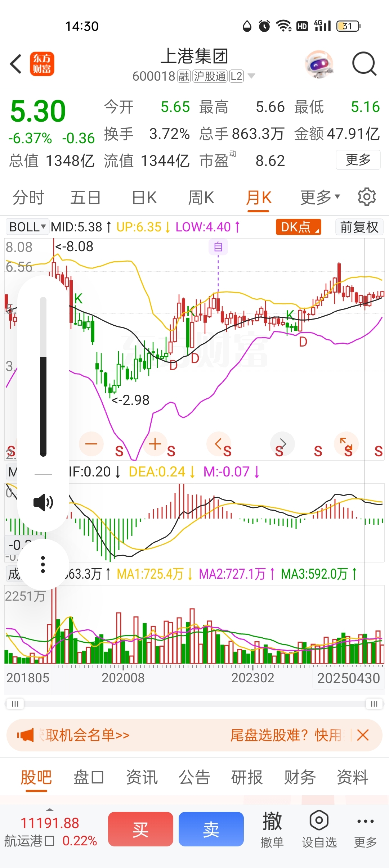389x868 pixels.
Task: Move chart right with arrow button
Action: [x=283, y=444]
